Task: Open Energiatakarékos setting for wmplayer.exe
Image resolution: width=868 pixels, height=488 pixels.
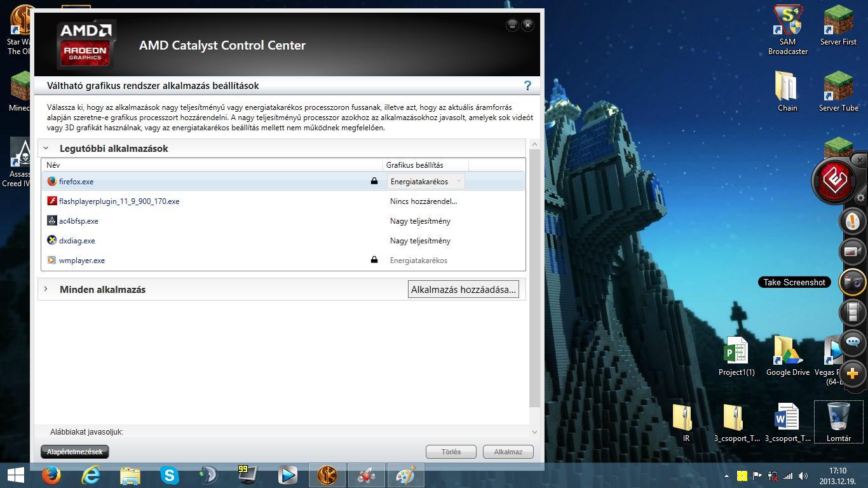Action: click(419, 260)
